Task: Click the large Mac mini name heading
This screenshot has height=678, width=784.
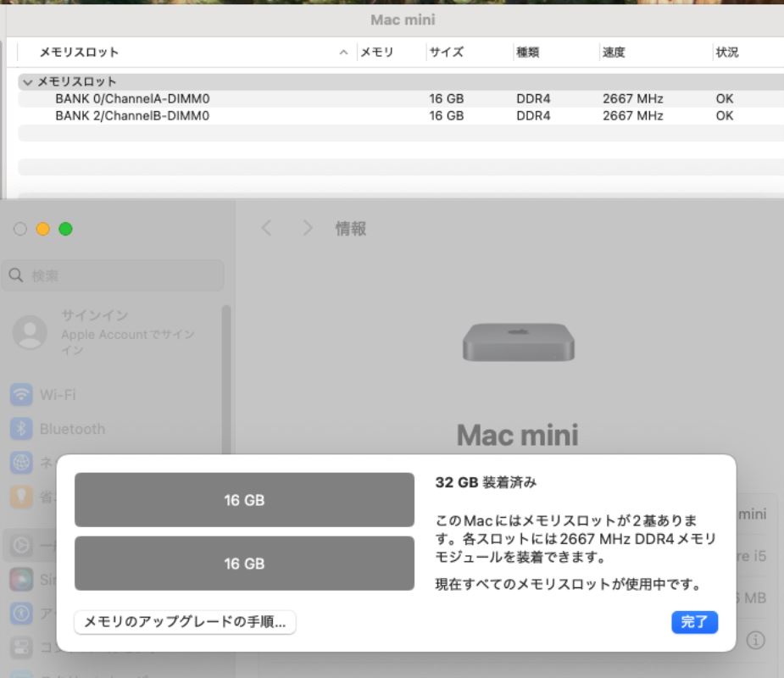Action: [518, 435]
